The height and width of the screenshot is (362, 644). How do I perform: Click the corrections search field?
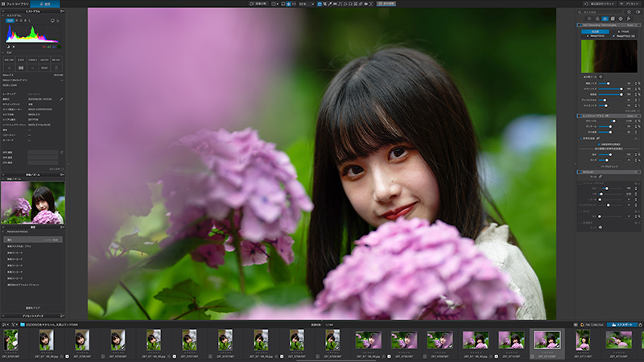[601, 12]
